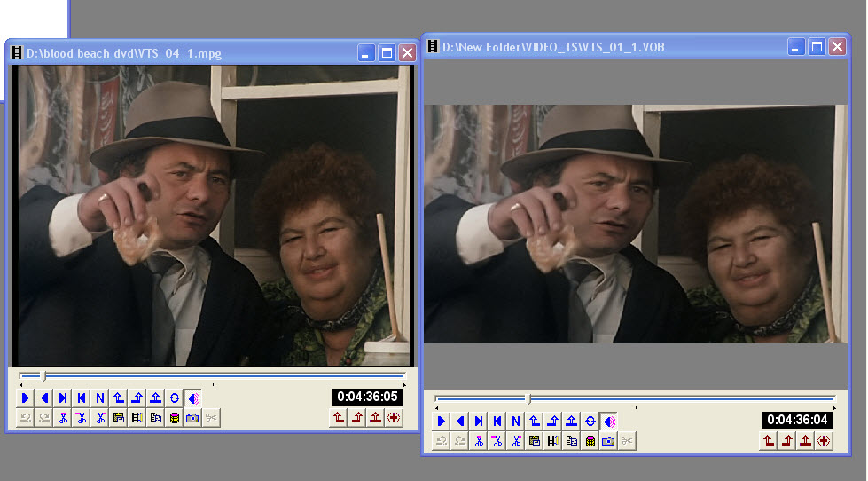Click the video frame in VTS_01_1.VOB window
868x481 pixels.
pyautogui.click(x=636, y=224)
